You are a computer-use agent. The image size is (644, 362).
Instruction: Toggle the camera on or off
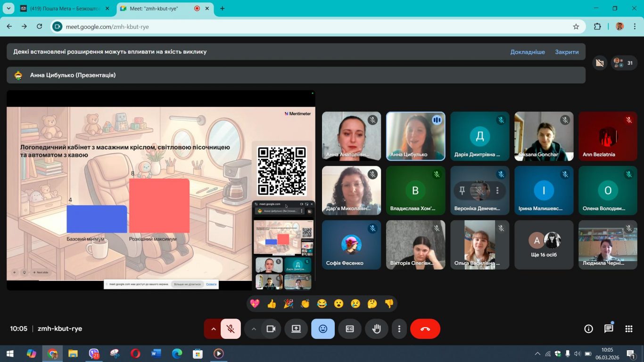coord(271,329)
